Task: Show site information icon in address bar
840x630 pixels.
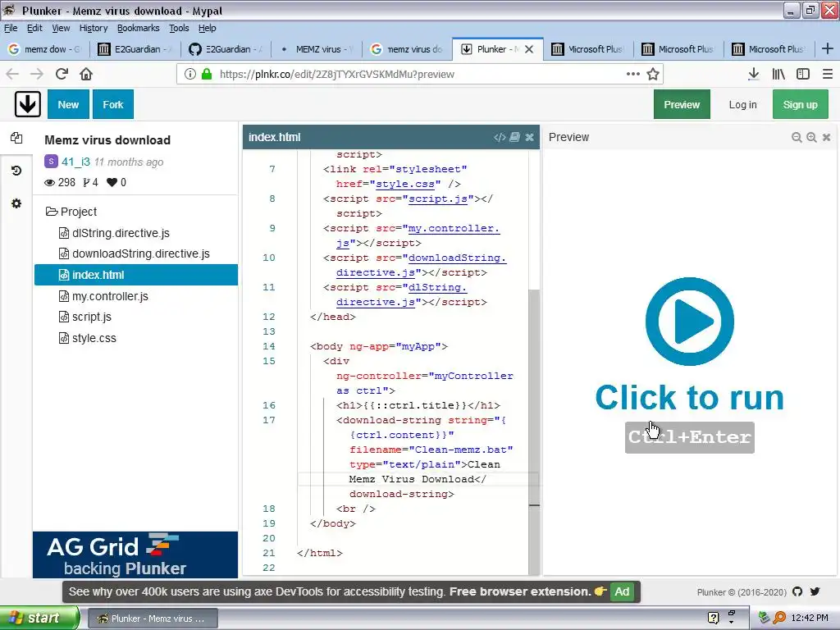Action: click(189, 74)
